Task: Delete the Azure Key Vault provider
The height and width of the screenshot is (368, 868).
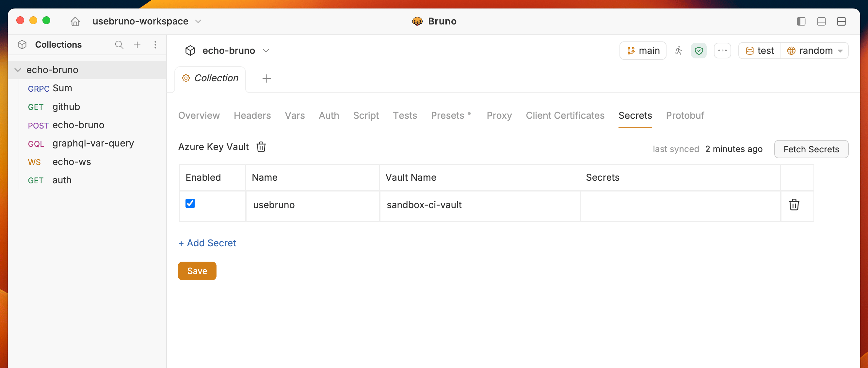Action: click(x=261, y=147)
